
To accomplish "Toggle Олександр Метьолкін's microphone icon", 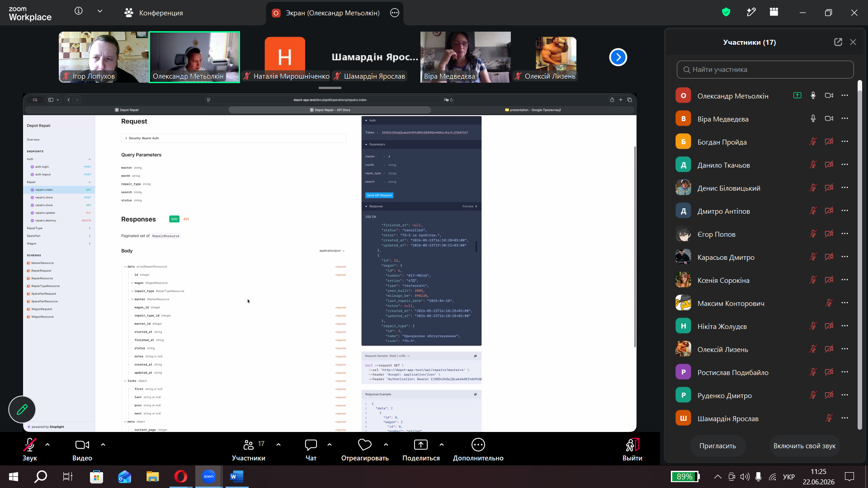I will pyautogui.click(x=813, y=95).
